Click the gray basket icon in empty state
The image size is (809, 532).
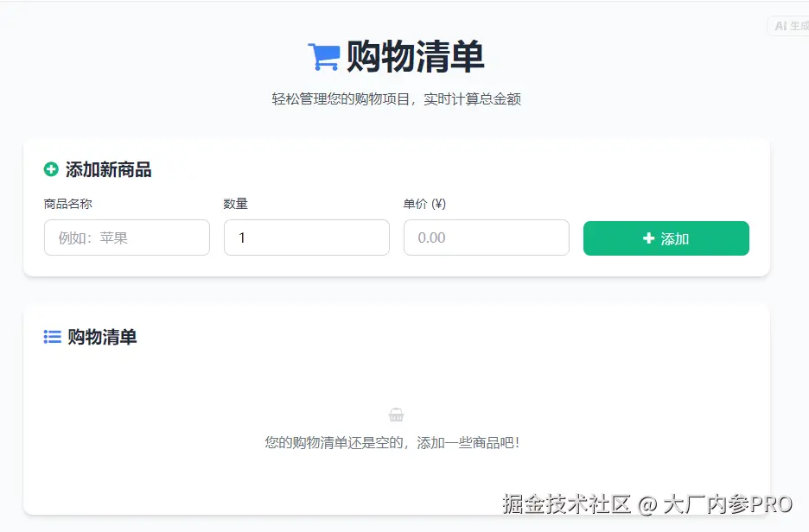click(397, 414)
